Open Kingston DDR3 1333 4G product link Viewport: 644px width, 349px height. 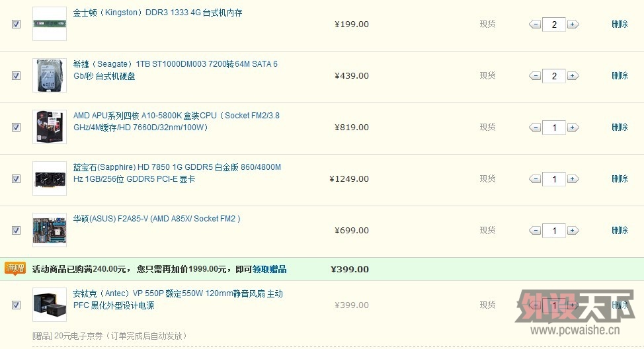[158, 13]
